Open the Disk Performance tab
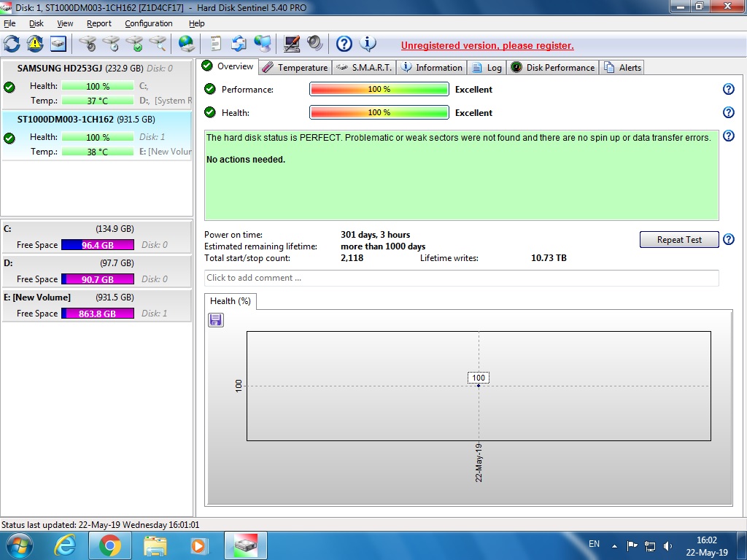The width and height of the screenshot is (747, 560). point(553,68)
